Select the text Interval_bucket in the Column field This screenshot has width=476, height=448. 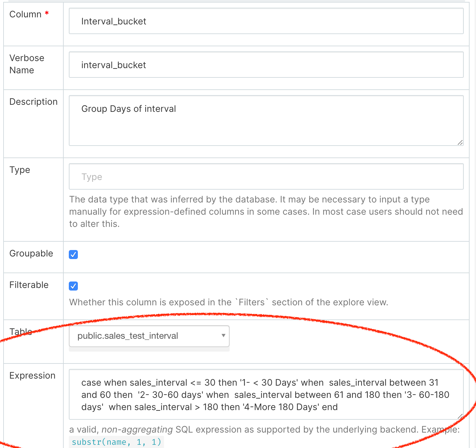click(114, 21)
